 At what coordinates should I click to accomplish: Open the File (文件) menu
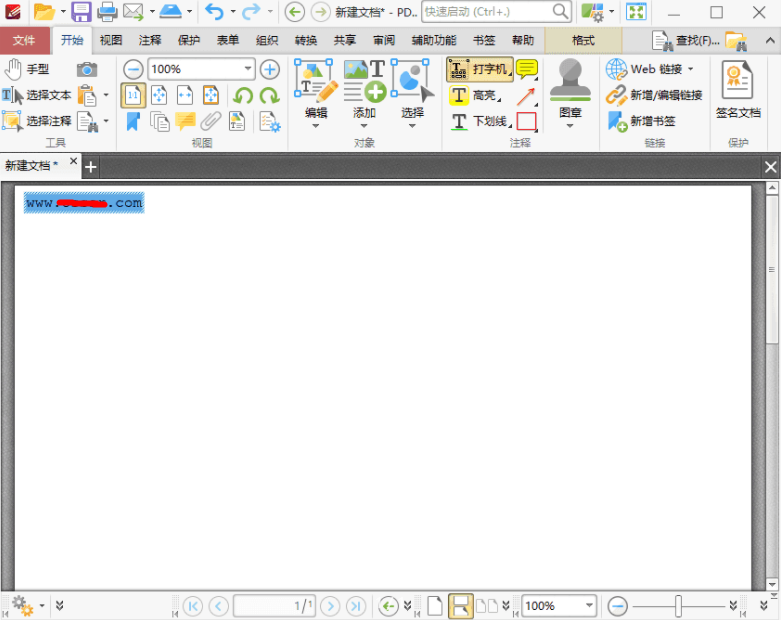24,41
